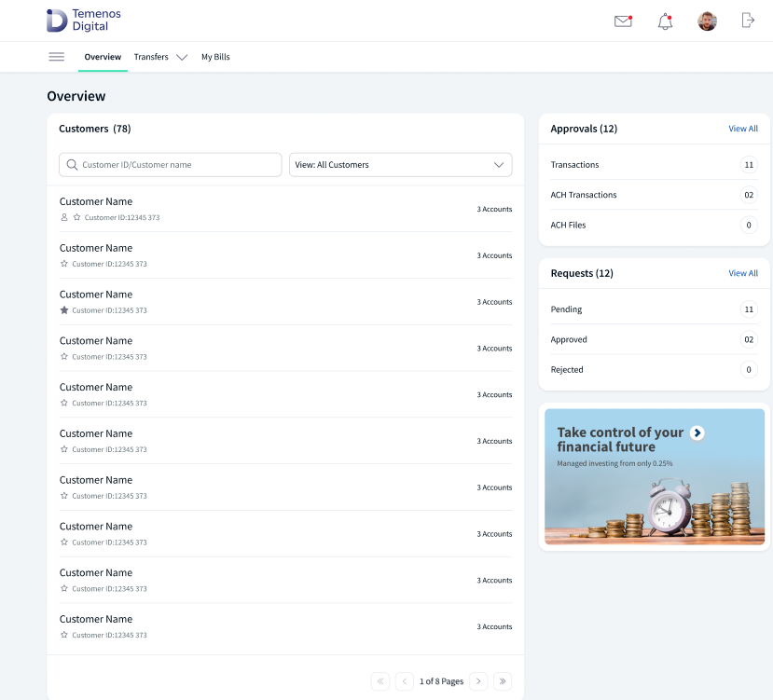773x700 pixels.
Task: Toggle the star in the last customer row
Action: pyautogui.click(x=64, y=635)
